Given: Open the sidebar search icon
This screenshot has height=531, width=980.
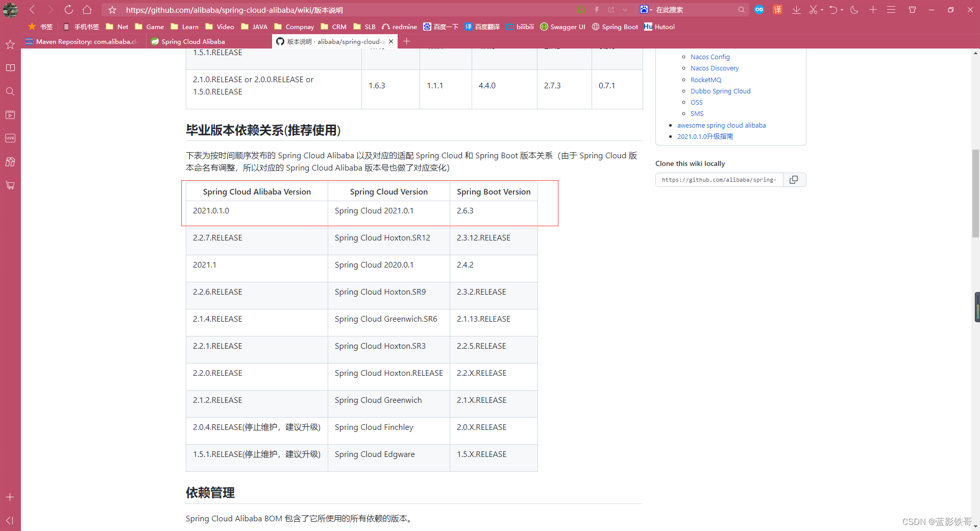Looking at the screenshot, I should (x=10, y=91).
